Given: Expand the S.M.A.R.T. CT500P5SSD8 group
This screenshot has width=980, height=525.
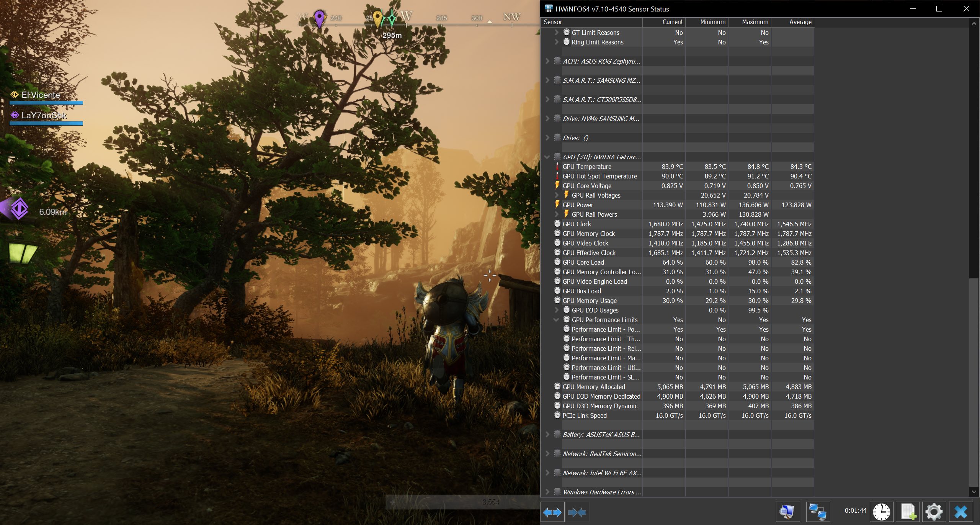Looking at the screenshot, I should click(547, 100).
